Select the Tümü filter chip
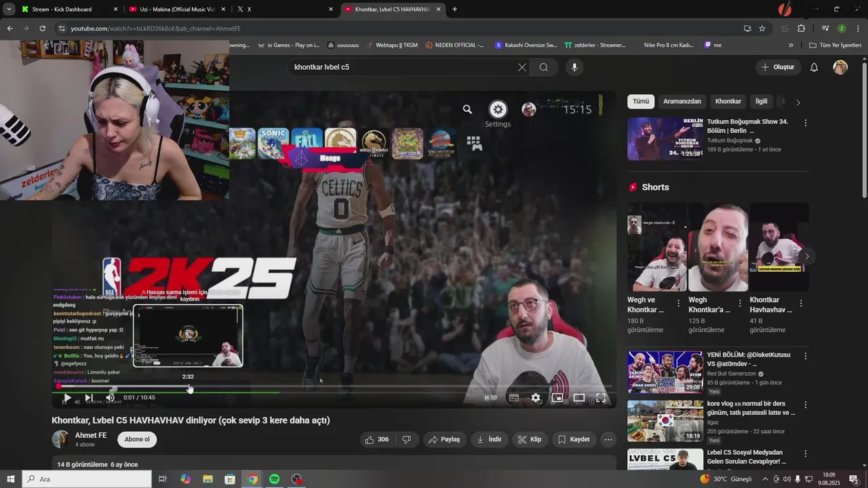Screen dimensions: 868x488 tap(641, 102)
